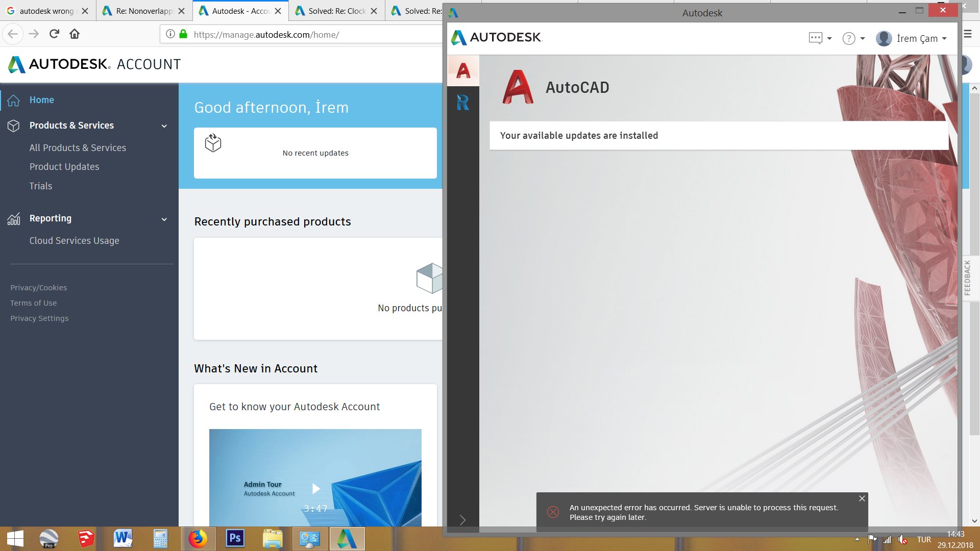Open Privacy Settings link
980x551 pixels.
click(x=39, y=318)
